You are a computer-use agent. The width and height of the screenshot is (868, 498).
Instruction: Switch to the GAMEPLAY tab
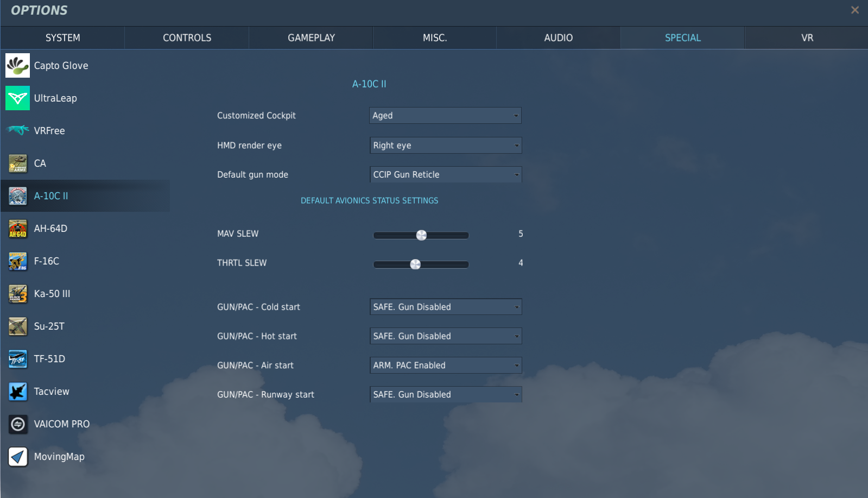pyautogui.click(x=311, y=38)
